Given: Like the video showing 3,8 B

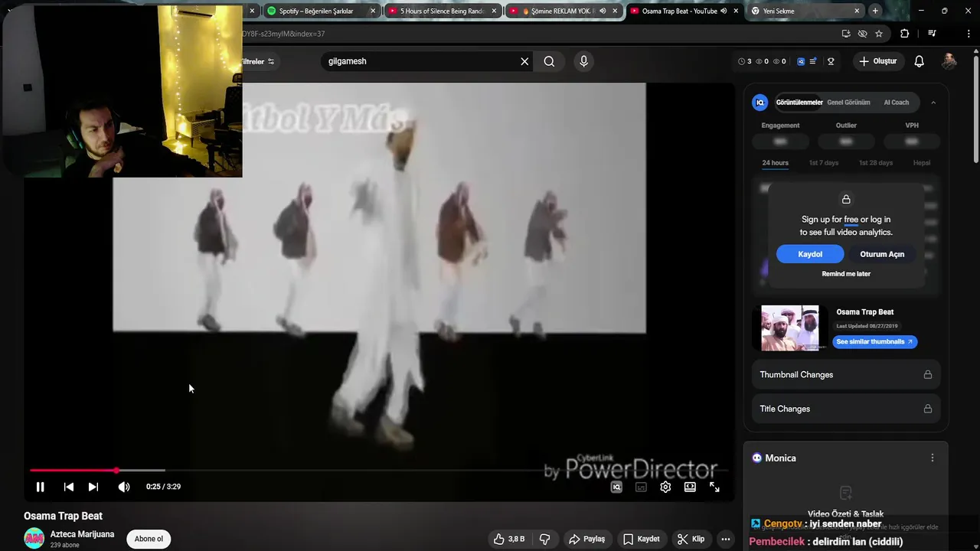Looking at the screenshot, I should tap(509, 539).
